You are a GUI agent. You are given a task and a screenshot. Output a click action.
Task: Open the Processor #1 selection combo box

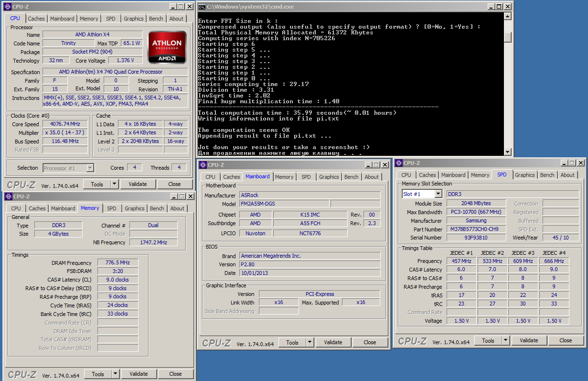click(90, 168)
